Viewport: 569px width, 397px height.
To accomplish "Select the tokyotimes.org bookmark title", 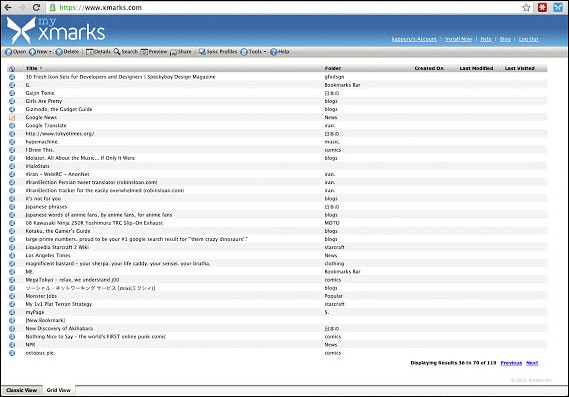I will pyautogui.click(x=60, y=134).
